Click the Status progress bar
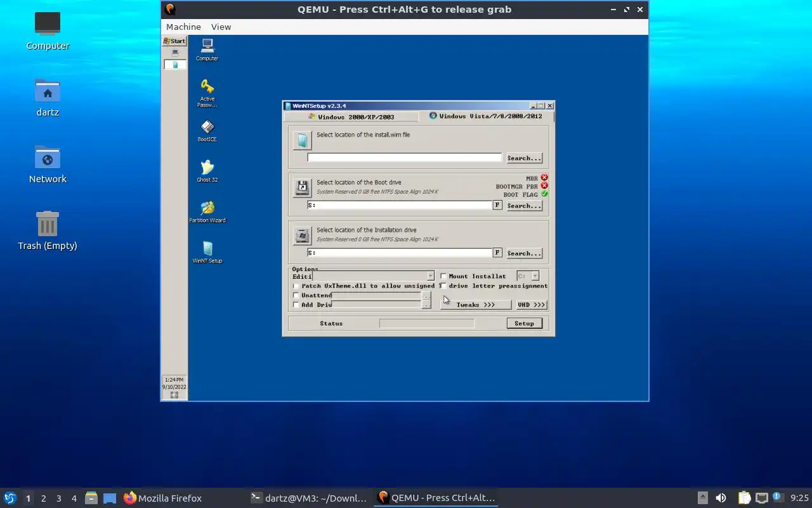812x508 pixels. [426, 324]
